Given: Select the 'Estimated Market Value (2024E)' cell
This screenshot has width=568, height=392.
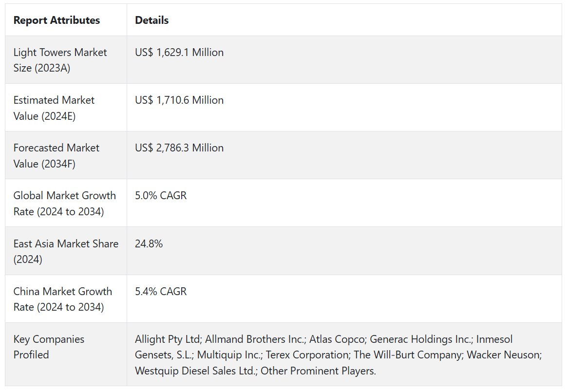Looking at the screenshot, I should pyautogui.click(x=54, y=108).
